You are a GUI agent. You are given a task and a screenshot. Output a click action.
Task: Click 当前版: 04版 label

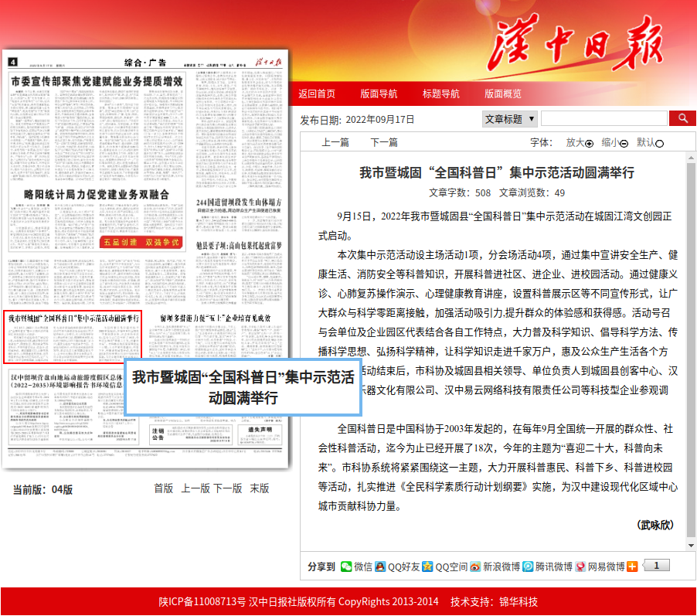(x=42, y=490)
